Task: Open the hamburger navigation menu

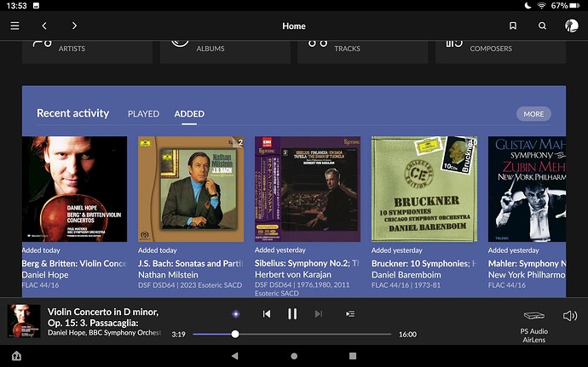Action: [14, 26]
